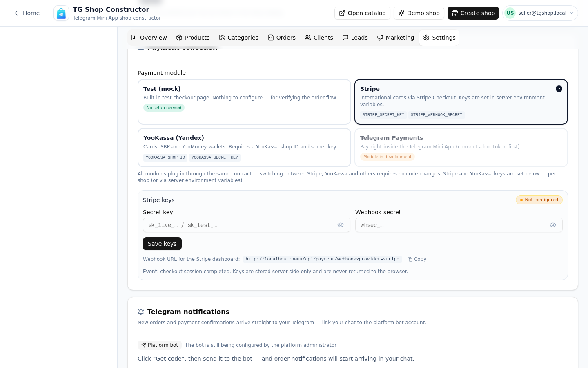This screenshot has width=588, height=368.
Task: Focus the Webhook secret field
Action: [459, 225]
